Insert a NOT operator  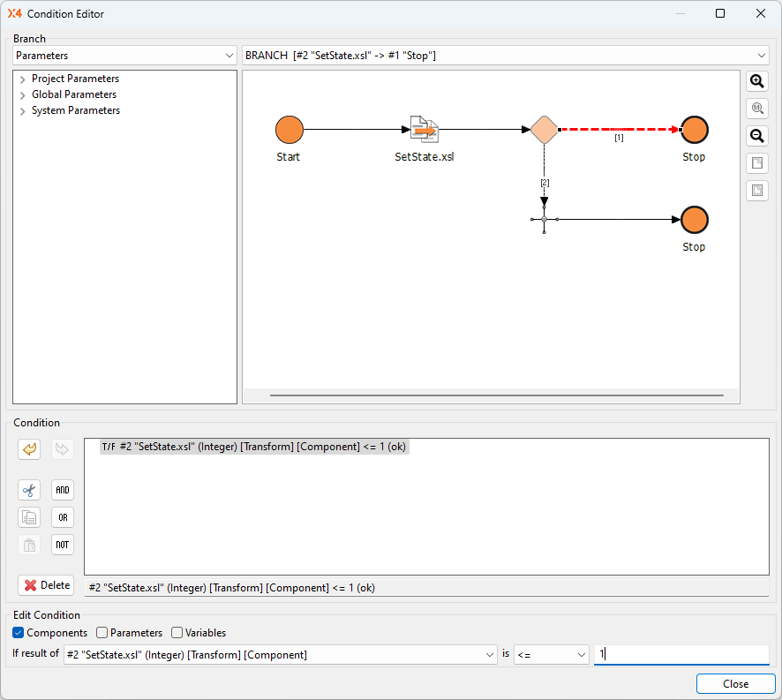(x=62, y=545)
